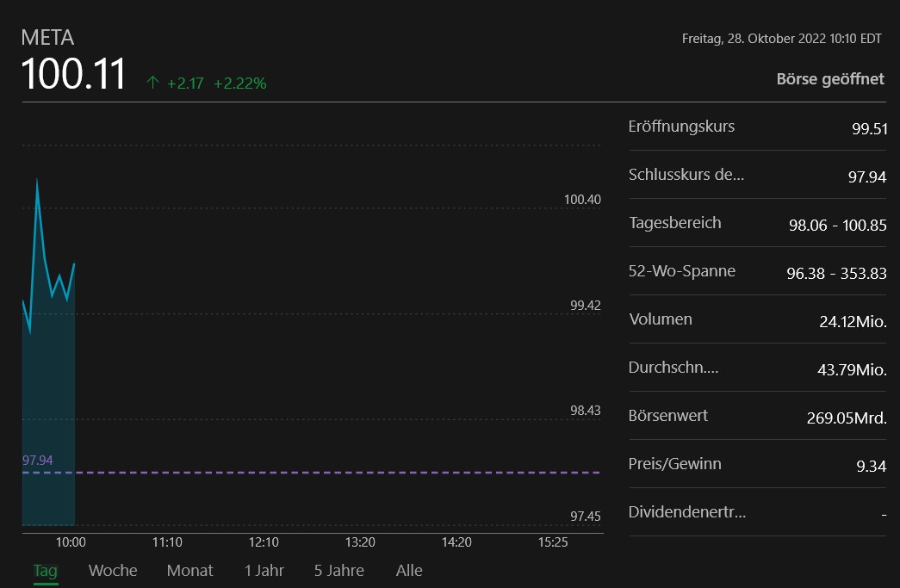The image size is (900, 588).
Task: Click the Eröffnungskurs label
Action: 681,127
